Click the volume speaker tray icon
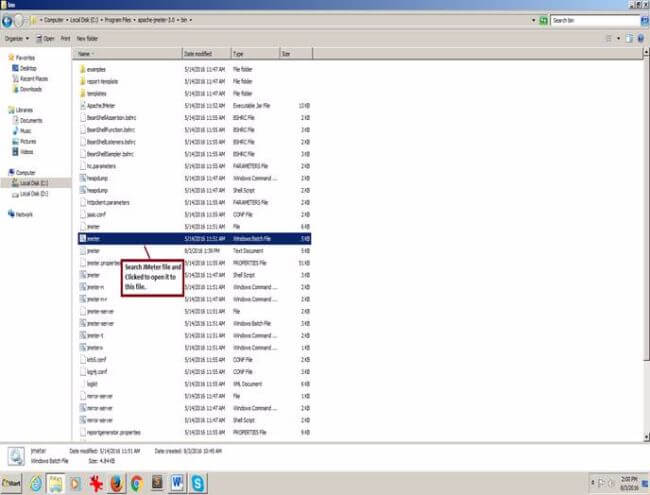This screenshot has width=650, height=495. pos(611,483)
